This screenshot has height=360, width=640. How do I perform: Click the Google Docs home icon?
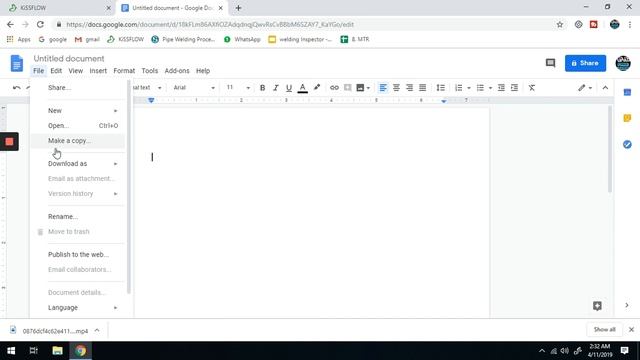click(17, 63)
